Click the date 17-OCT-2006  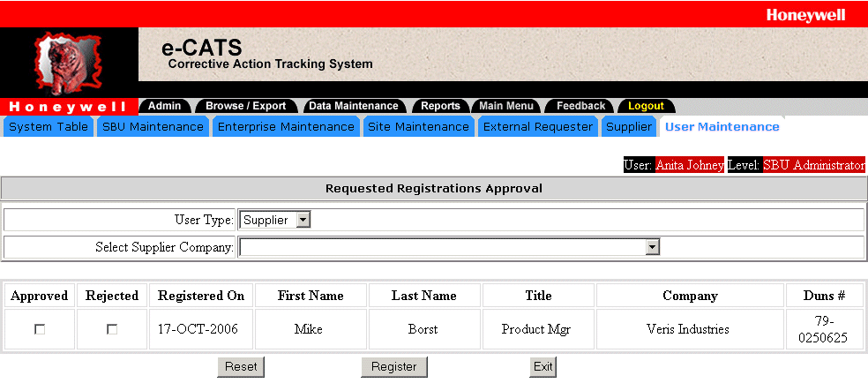[x=198, y=329]
